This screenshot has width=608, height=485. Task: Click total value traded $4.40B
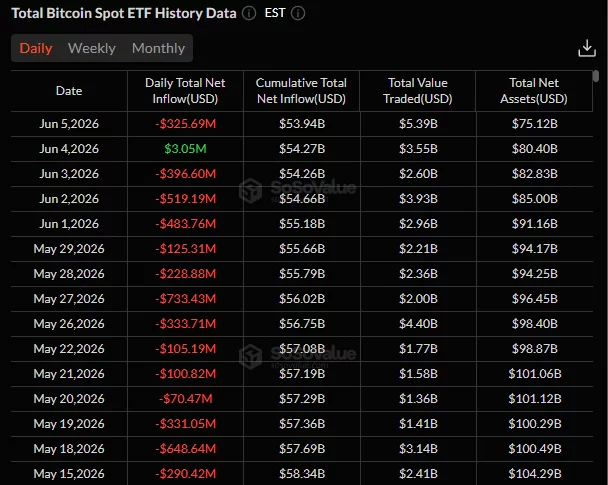pos(418,324)
